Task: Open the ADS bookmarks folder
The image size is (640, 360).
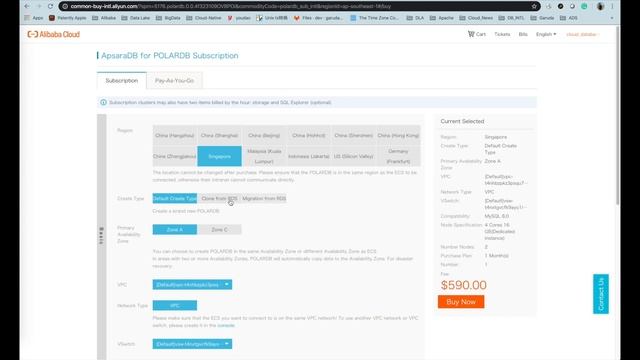Action: 569,18
